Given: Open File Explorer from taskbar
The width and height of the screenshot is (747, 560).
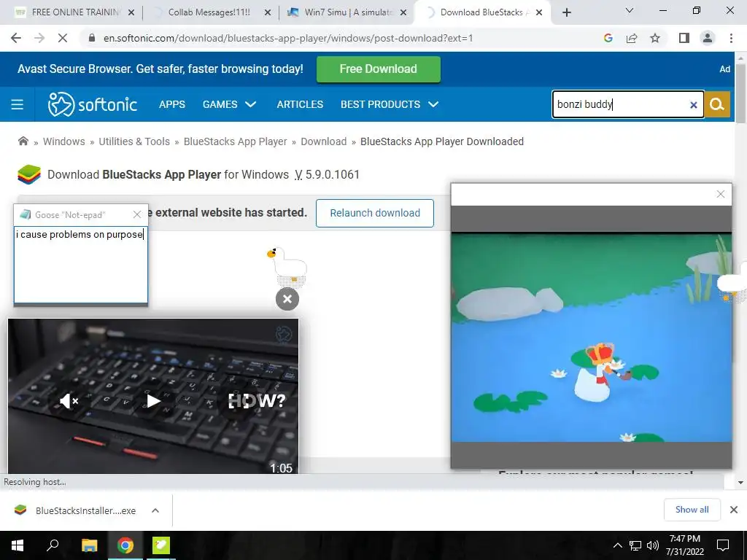Looking at the screenshot, I should (x=89, y=545).
